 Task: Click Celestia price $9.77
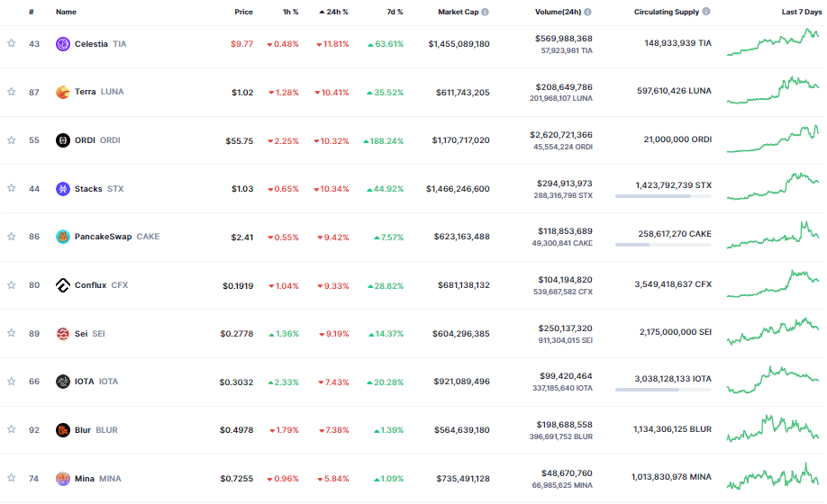point(241,44)
